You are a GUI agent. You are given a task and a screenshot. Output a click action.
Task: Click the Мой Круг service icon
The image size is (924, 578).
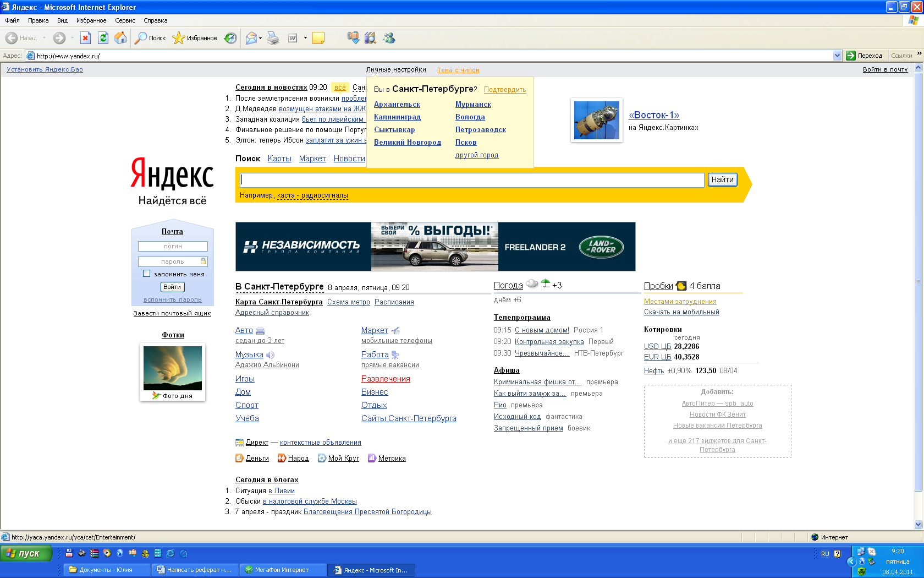pos(322,458)
